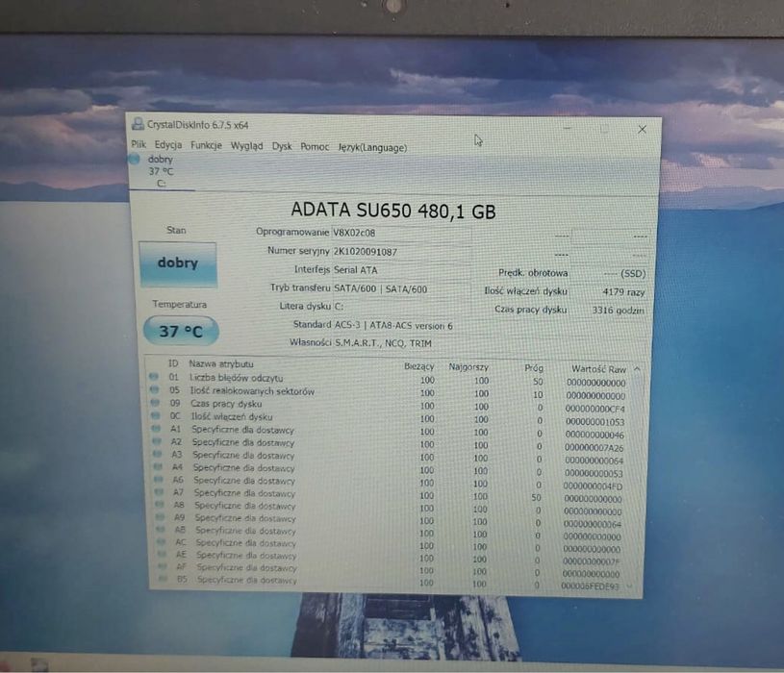This screenshot has width=784, height=673.
Task: Click status dot for attribute AB
Action: point(161,529)
